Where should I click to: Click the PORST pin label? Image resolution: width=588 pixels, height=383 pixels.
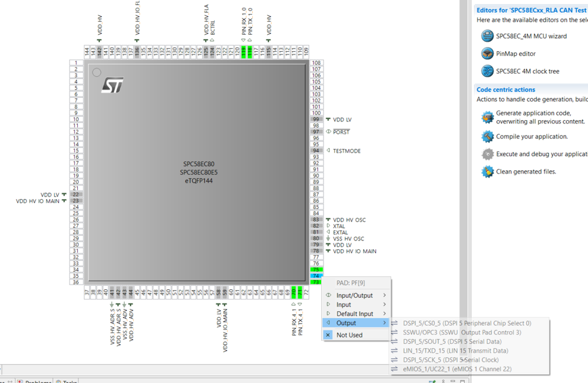[x=341, y=132]
